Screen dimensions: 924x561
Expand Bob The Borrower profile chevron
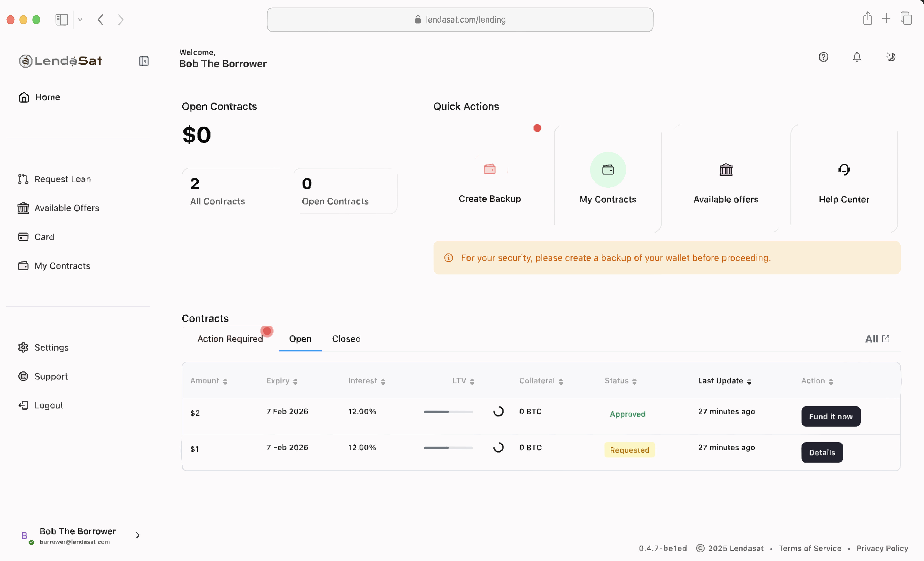[x=137, y=535]
